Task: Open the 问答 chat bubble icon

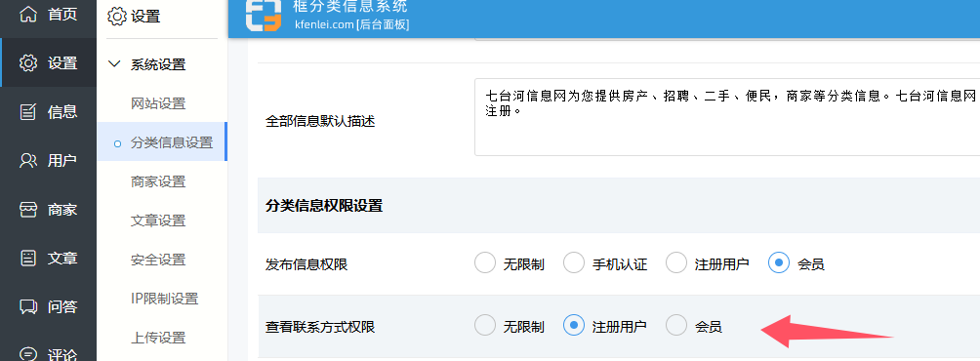Action: coord(28,306)
